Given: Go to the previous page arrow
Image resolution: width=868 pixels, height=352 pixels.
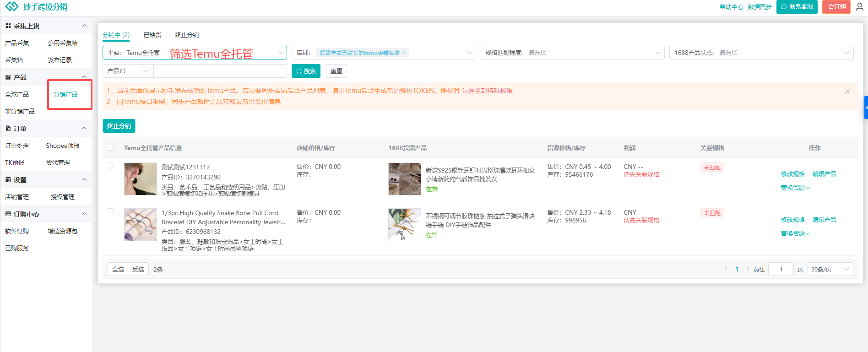Looking at the screenshot, I should (726, 269).
